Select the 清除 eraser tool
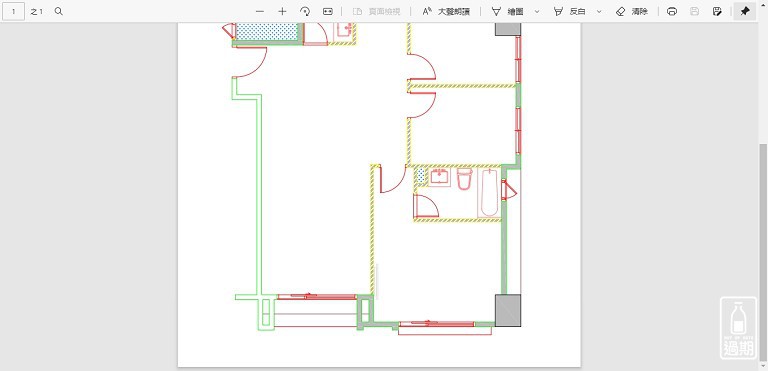768x371 pixels. 632,11
